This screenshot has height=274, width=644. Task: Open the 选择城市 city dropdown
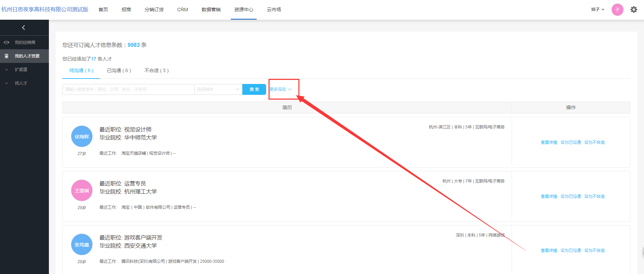point(218,89)
